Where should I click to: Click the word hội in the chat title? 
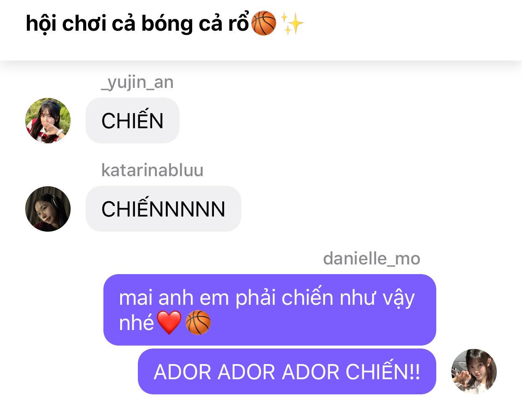coord(41,24)
